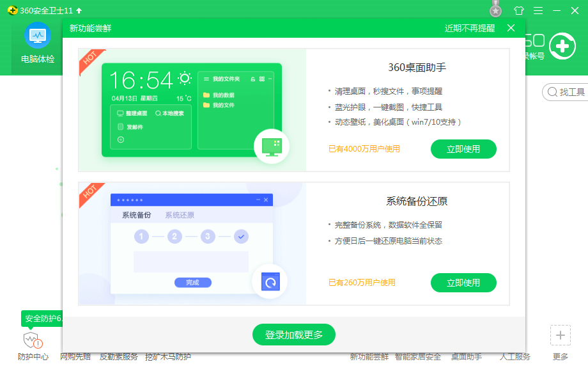588x371 pixels.
Task: Click the blue restore icon on the 系统备份还原 card
Action: click(270, 281)
